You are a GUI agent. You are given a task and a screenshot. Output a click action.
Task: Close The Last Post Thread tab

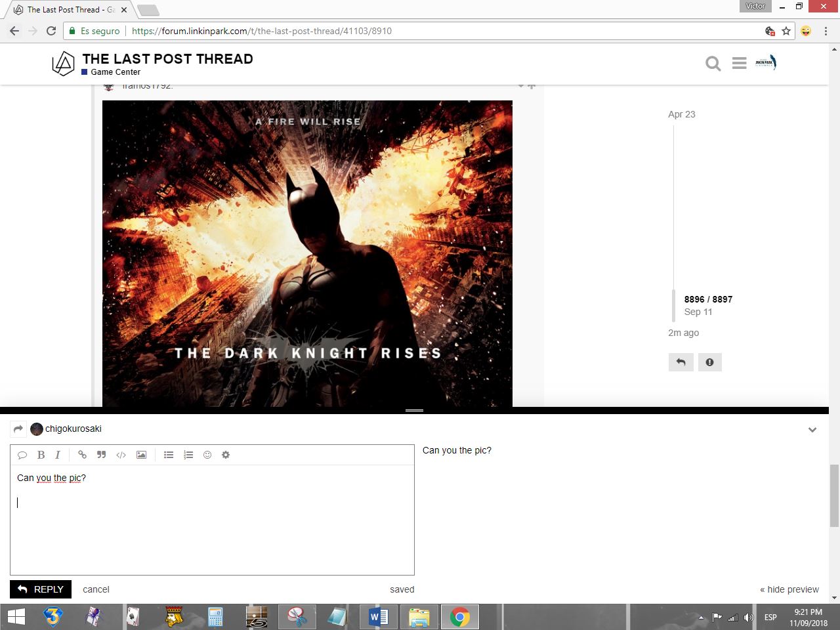click(x=123, y=10)
